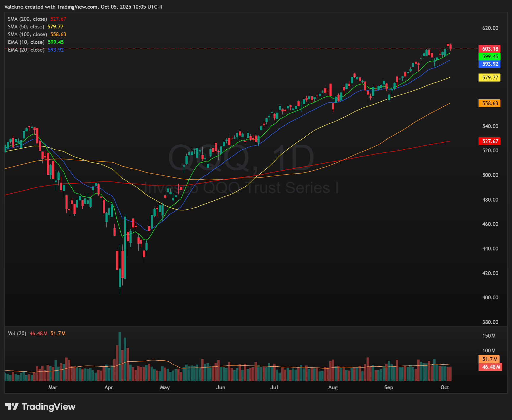Viewport: 512px width, 420px height.
Task: Click the Oct label on time axis
Action: [x=445, y=387]
